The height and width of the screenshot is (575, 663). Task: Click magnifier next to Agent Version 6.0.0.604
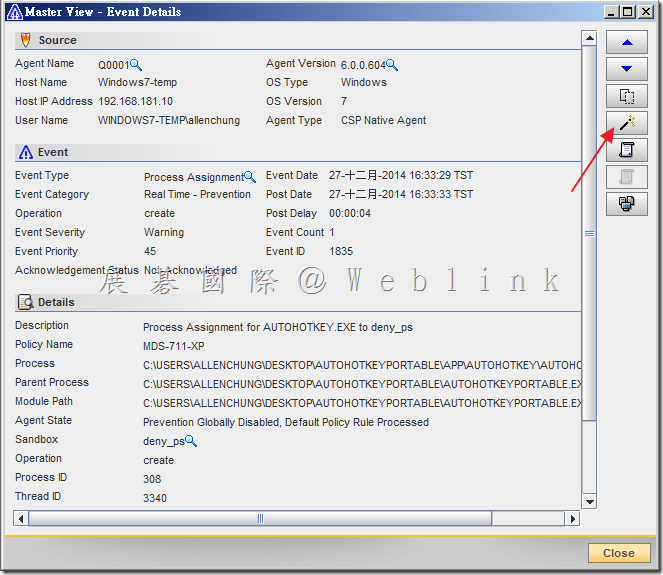coord(392,65)
